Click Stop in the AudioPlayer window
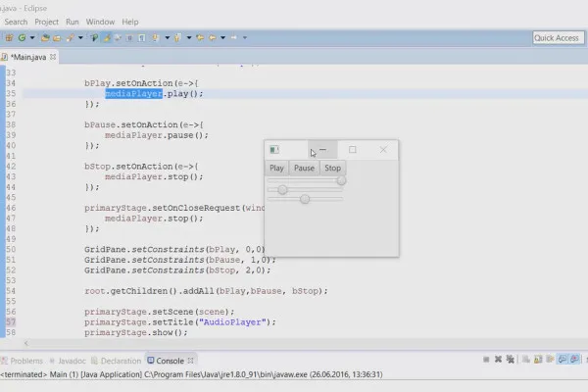 click(332, 168)
